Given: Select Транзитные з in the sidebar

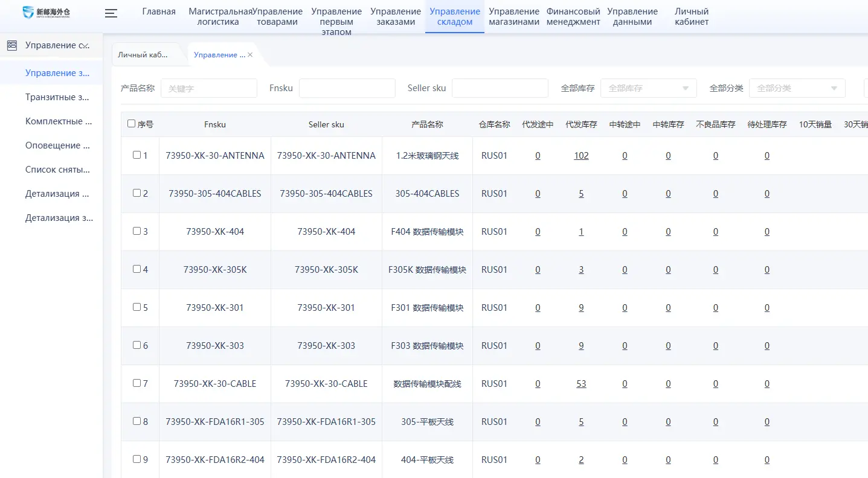Looking at the screenshot, I should pos(57,97).
